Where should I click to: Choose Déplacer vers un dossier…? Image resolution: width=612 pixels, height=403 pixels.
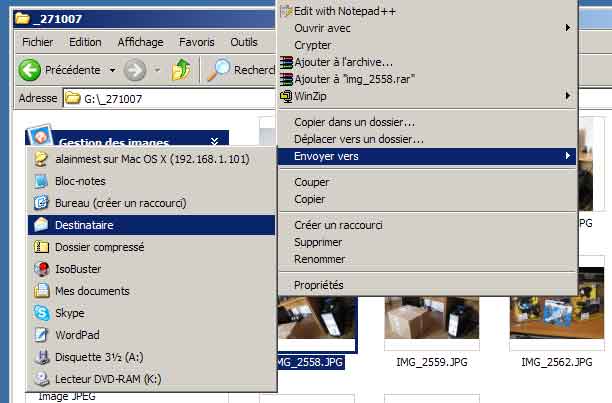click(427, 139)
